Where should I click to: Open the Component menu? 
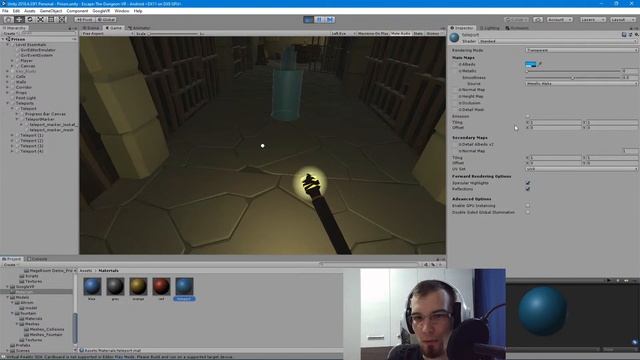[77, 11]
